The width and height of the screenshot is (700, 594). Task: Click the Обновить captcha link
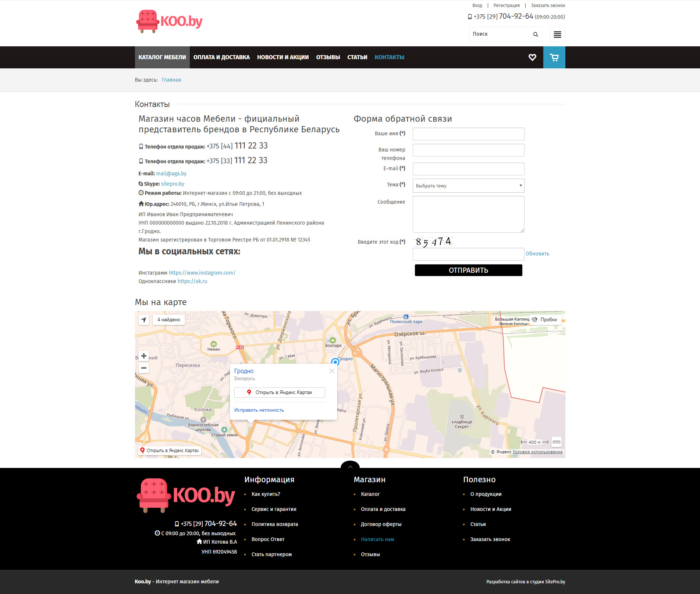pos(537,254)
